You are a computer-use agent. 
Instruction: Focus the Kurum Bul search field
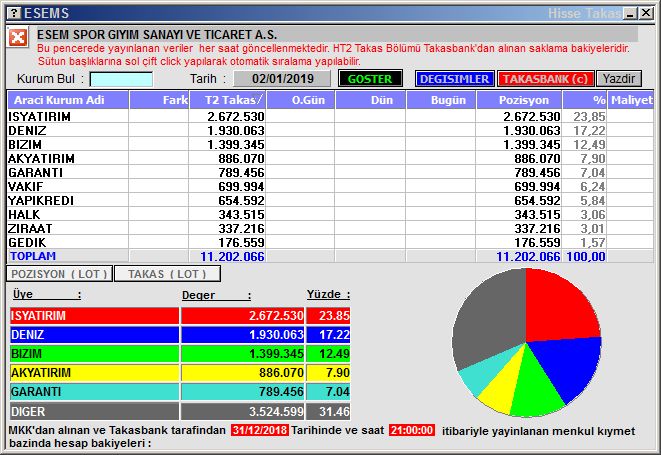121,79
